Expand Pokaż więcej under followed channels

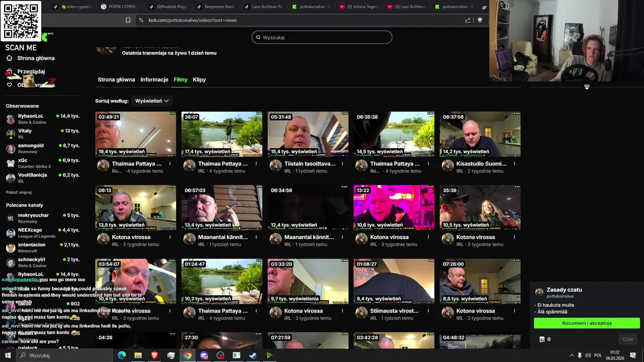[19, 192]
